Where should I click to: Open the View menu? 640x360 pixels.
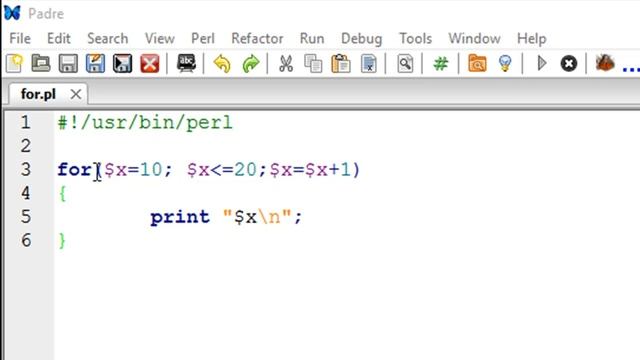(160, 38)
